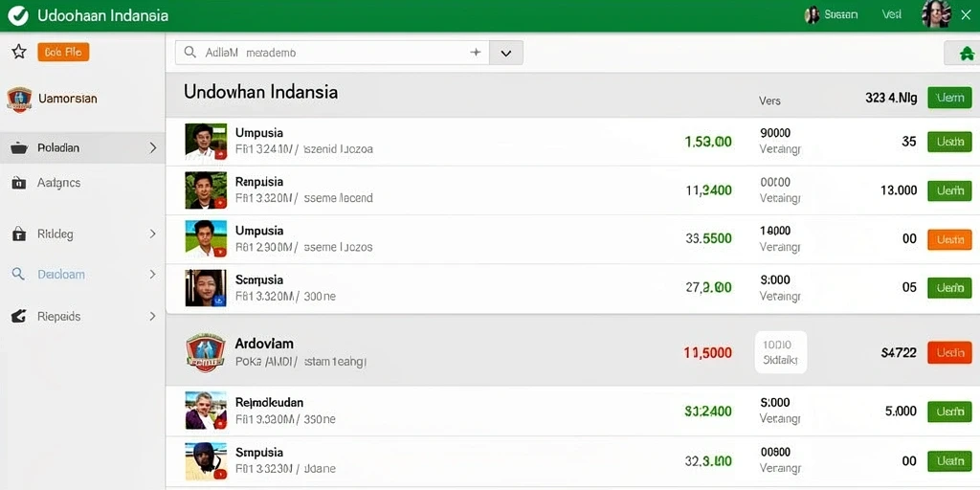
Task: Click the green tree icon button at top right
Action: tap(965, 54)
